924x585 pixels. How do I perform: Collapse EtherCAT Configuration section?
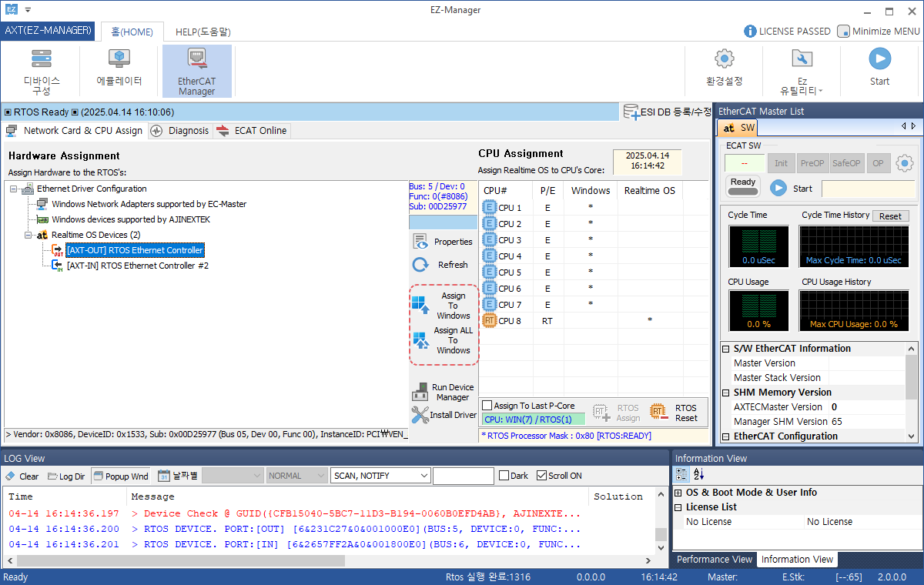point(725,436)
